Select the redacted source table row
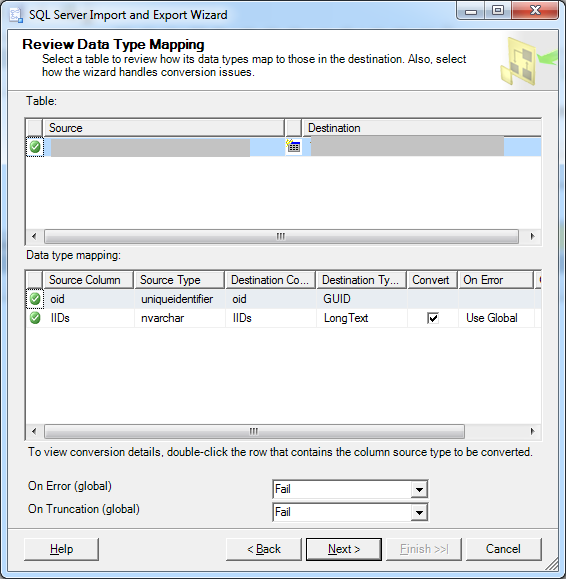Screen dimensions: 566x579 pos(150,147)
